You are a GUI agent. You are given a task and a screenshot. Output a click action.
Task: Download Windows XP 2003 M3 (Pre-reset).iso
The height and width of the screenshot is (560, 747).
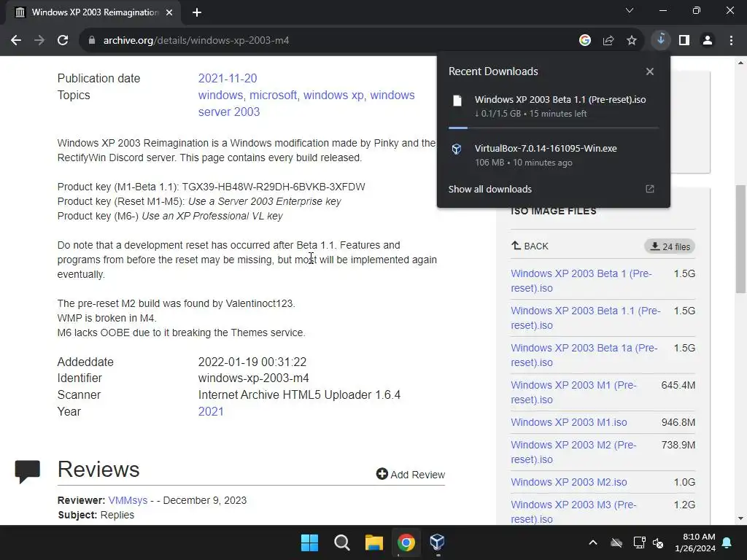tap(573, 512)
